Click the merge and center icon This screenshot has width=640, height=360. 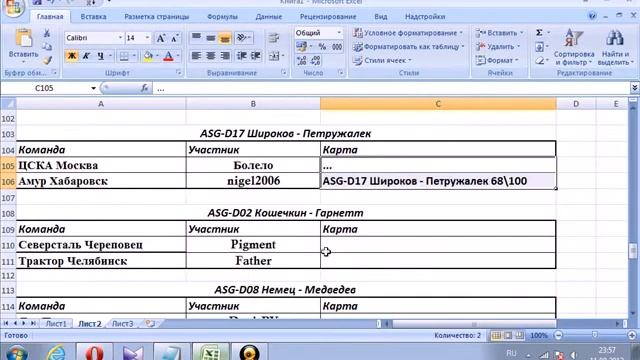(274, 56)
